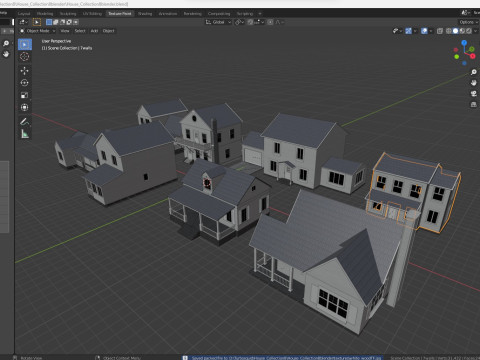This screenshot has width=480, height=360.
Task: Open the gizmo settings dropdown arrow
Action: coord(415,31)
